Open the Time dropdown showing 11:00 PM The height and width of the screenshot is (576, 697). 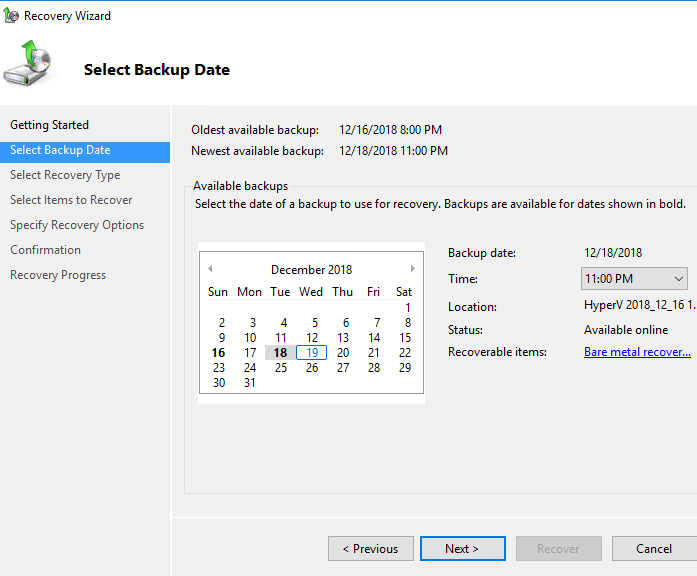click(634, 279)
